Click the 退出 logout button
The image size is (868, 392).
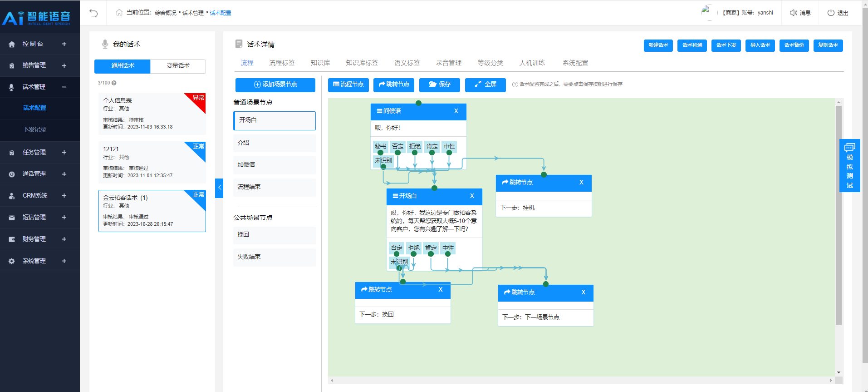pos(838,13)
